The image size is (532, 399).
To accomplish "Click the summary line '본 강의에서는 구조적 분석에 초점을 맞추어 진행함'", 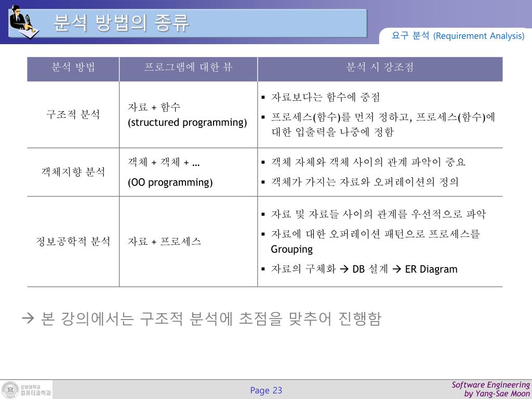I will [x=202, y=319].
